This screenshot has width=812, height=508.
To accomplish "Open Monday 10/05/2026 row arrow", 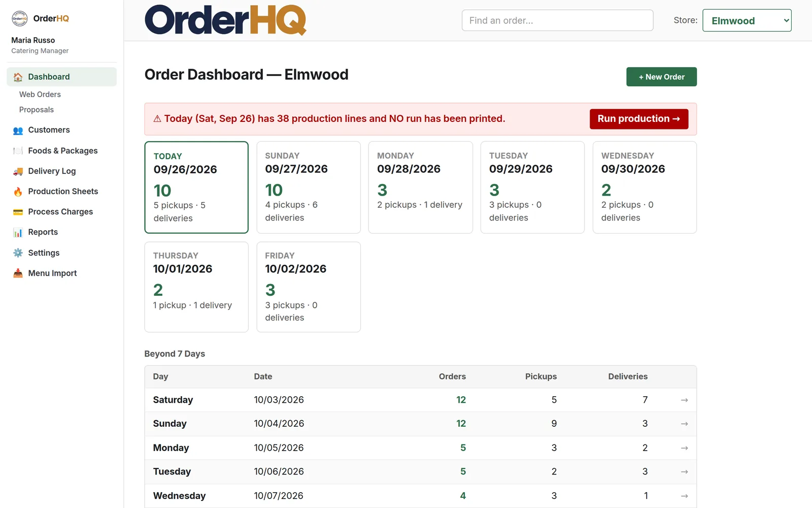I will point(684,448).
